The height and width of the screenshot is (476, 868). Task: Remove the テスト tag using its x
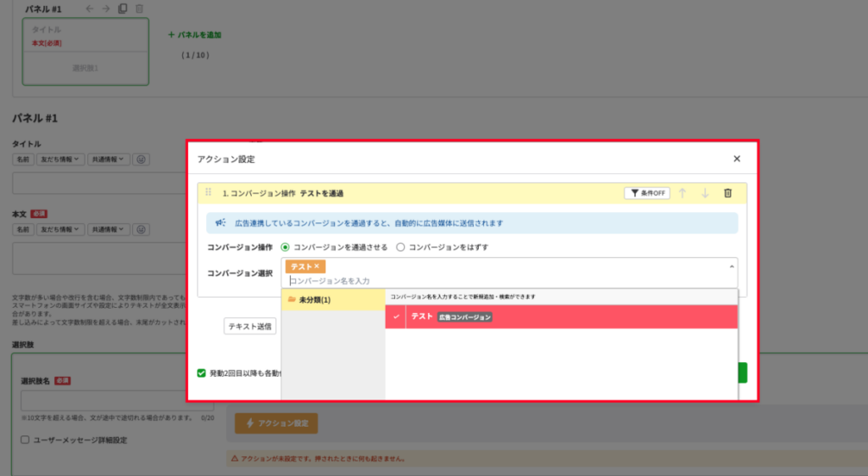[x=317, y=266]
